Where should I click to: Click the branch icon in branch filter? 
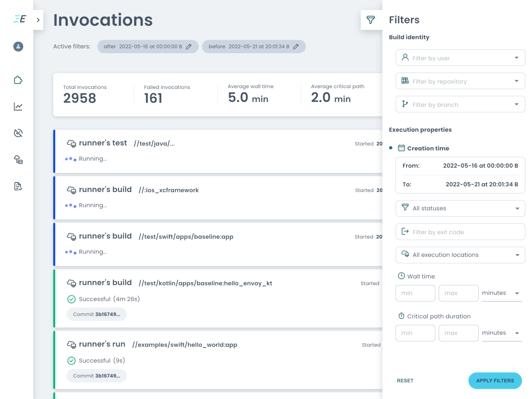click(x=405, y=104)
